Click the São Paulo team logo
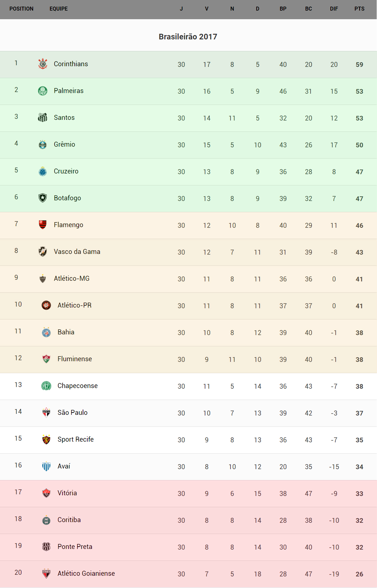This screenshot has height=588, width=377. [x=46, y=413]
